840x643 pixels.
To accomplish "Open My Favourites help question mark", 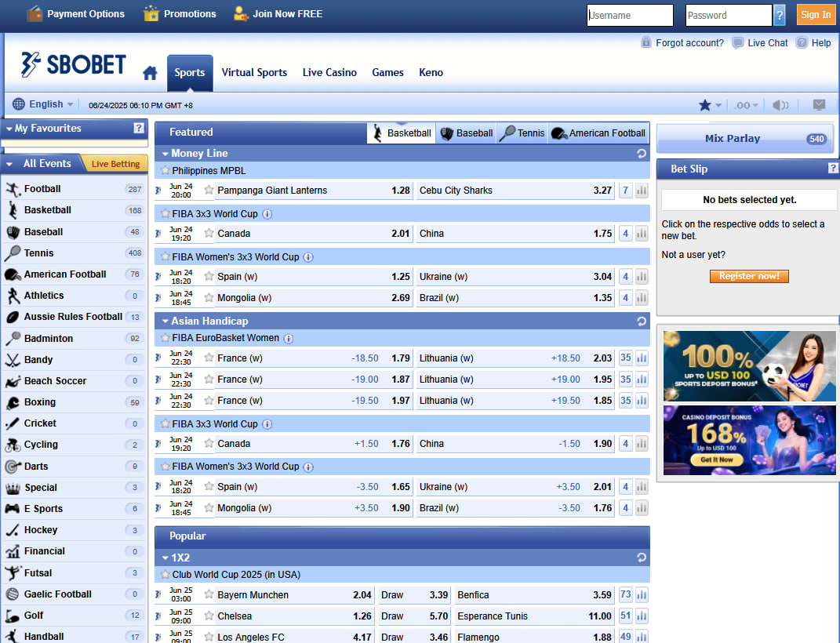I will click(x=139, y=128).
